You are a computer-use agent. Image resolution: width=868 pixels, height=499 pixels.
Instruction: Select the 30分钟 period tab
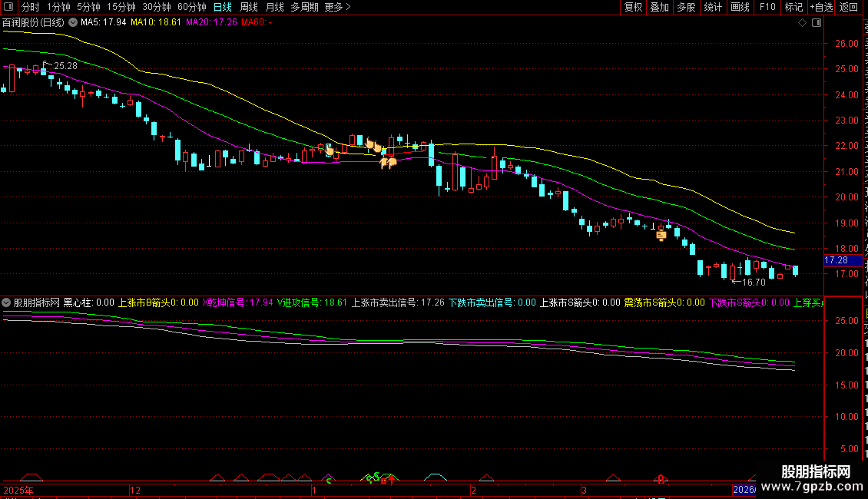[x=157, y=7]
